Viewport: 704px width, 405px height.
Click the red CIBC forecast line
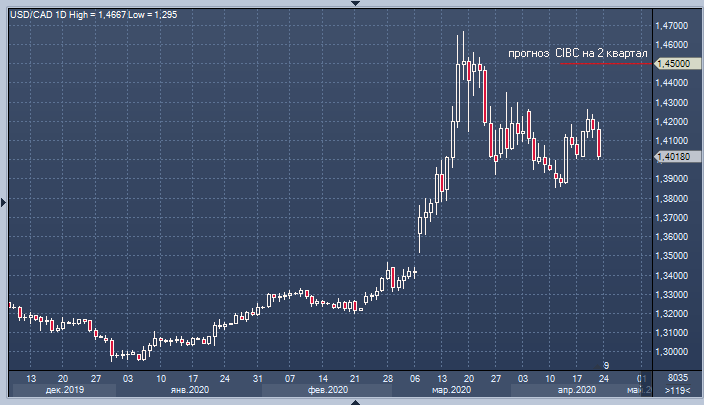click(605, 65)
